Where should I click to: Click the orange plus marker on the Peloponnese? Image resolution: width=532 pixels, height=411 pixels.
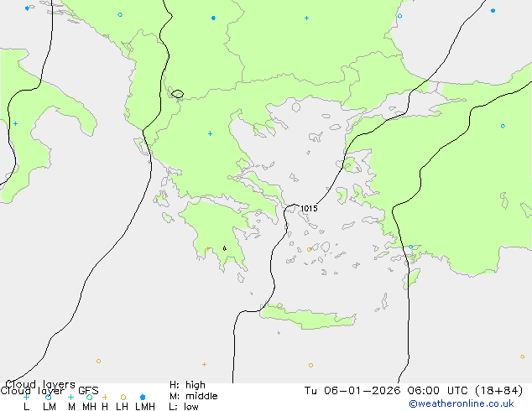click(207, 248)
